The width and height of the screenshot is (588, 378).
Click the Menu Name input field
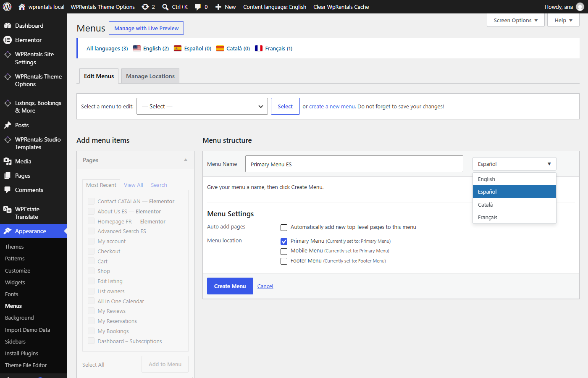click(354, 164)
